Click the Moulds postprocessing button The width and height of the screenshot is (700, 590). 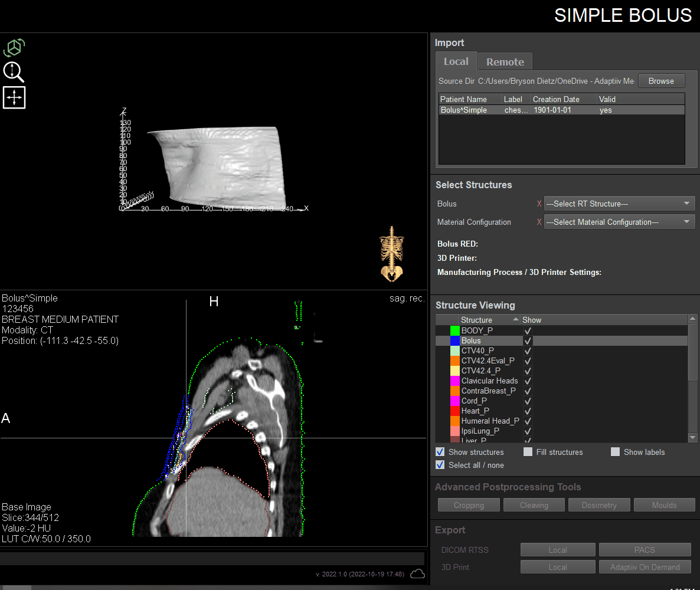664,505
